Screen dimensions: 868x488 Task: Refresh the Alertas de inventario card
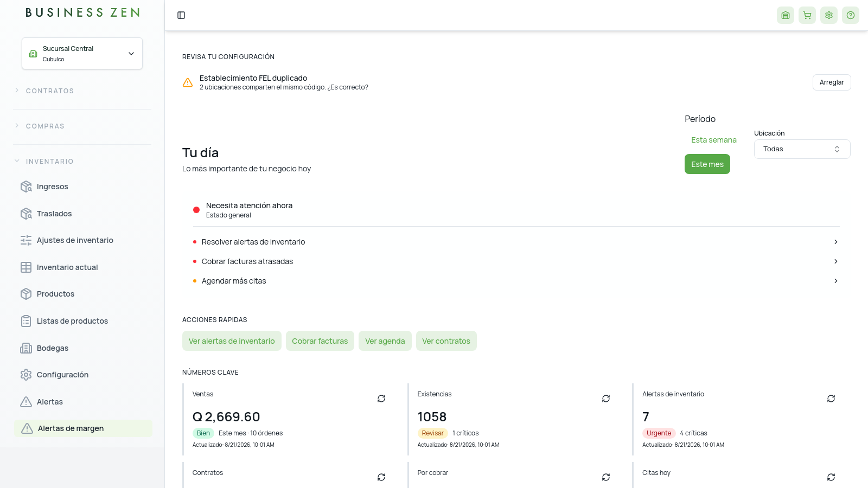tap(831, 399)
